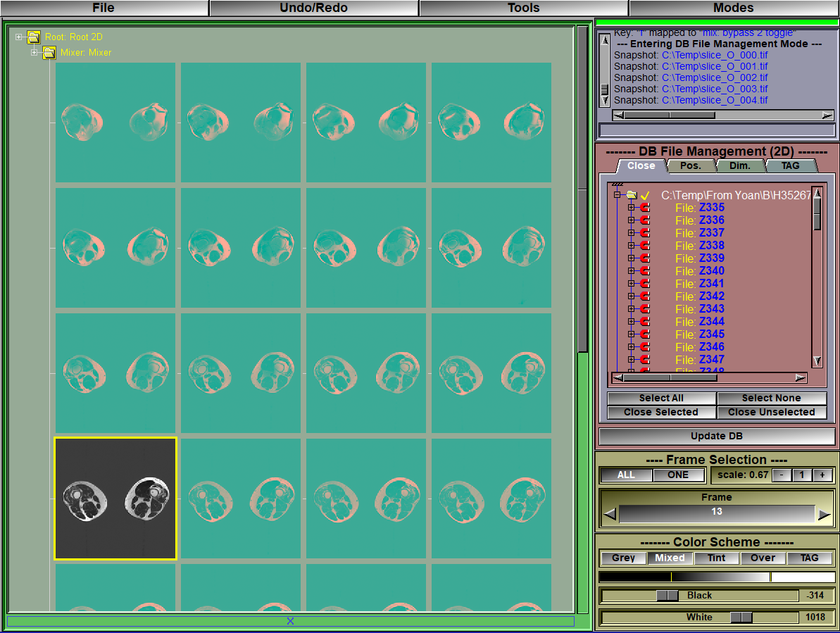This screenshot has width=840, height=633.
Task: Click the red icon next to File Z346
Action: tap(645, 347)
